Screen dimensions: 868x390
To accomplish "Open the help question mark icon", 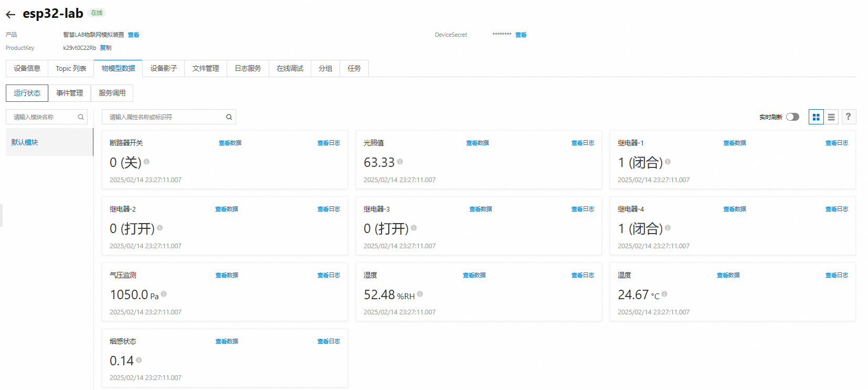I will [x=848, y=117].
